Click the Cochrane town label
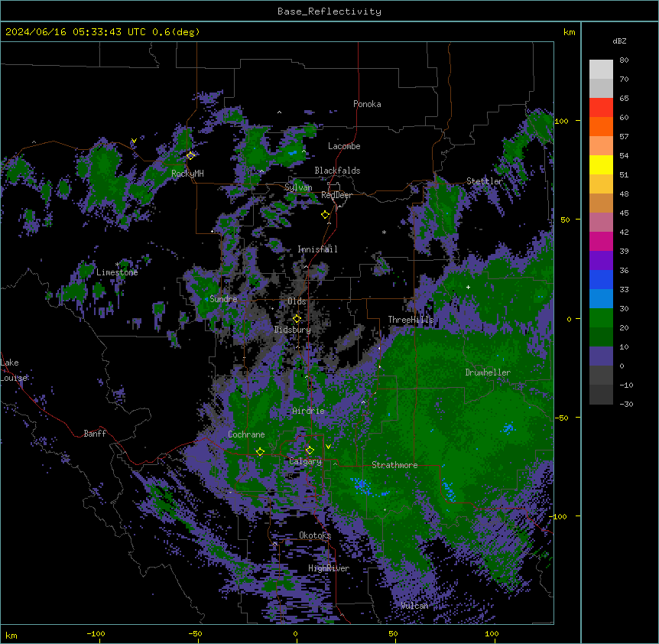 [x=246, y=434]
